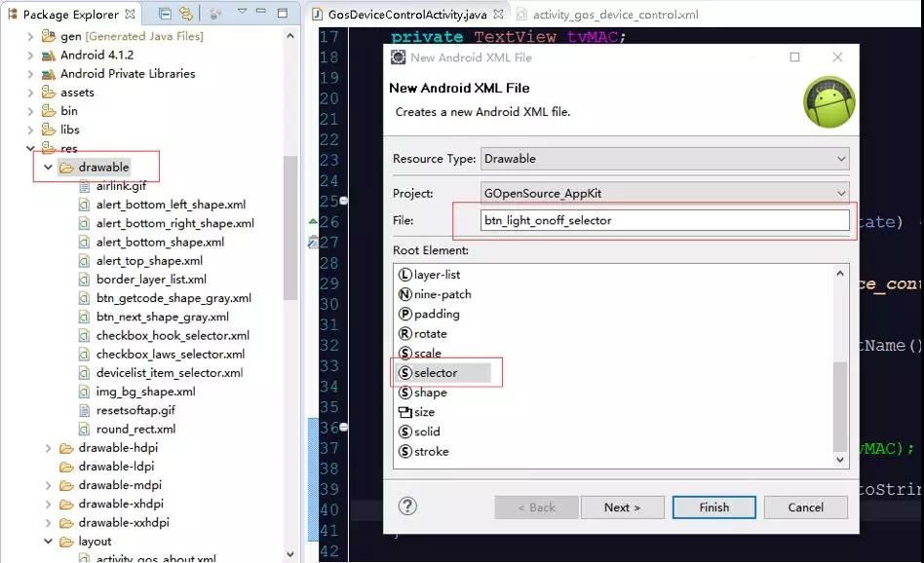
Task: Click the Next > button
Action: (622, 507)
